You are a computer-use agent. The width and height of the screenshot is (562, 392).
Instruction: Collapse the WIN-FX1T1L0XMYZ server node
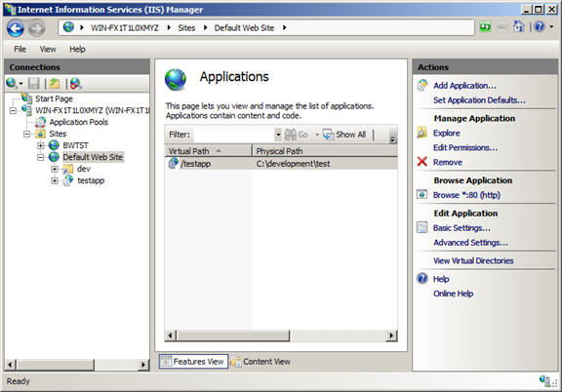pyautogui.click(x=13, y=111)
